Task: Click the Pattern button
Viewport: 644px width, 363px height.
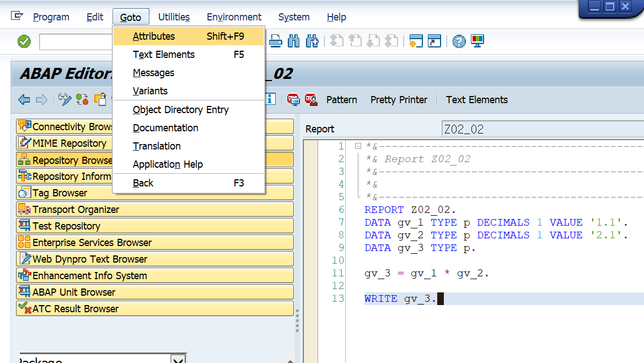Action: tap(342, 100)
